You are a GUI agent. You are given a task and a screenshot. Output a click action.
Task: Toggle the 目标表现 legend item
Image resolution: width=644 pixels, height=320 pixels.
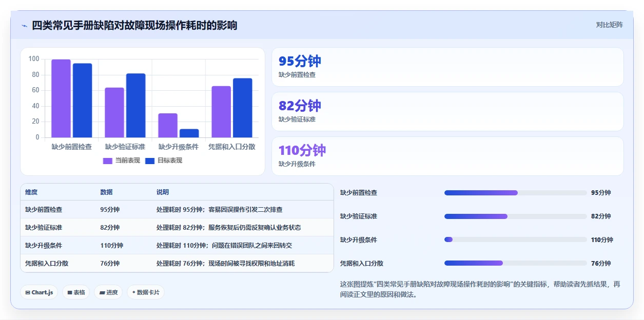164,161
